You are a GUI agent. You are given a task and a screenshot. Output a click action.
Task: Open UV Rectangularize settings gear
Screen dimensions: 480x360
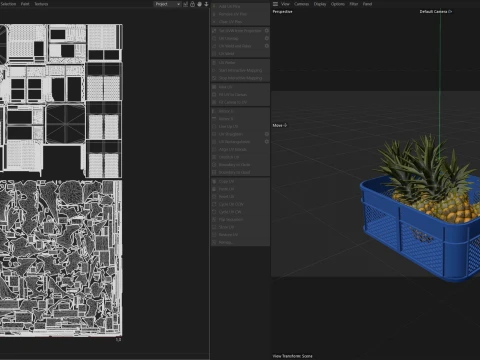267,142
